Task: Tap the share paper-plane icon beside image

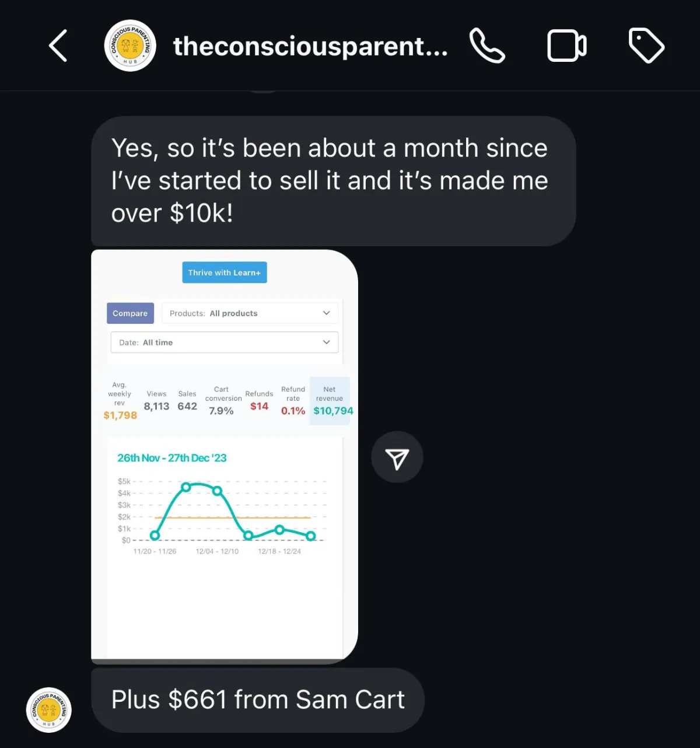Action: tap(397, 457)
